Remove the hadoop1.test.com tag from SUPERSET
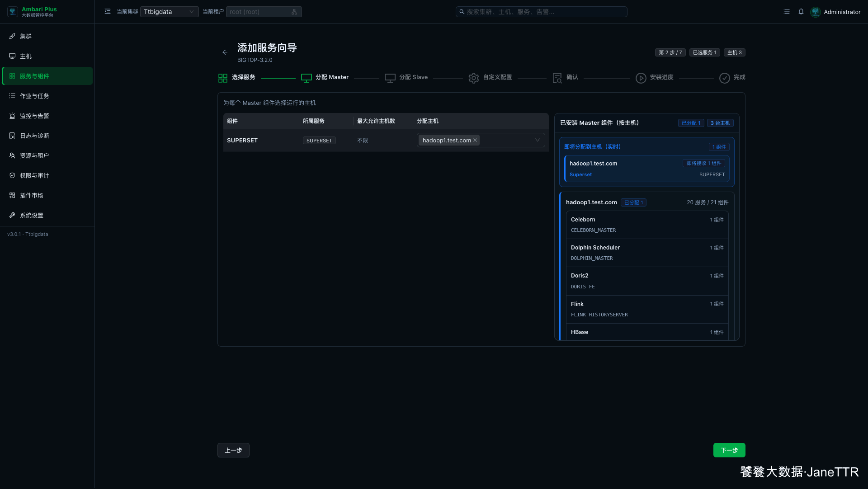The image size is (868, 489). click(475, 141)
